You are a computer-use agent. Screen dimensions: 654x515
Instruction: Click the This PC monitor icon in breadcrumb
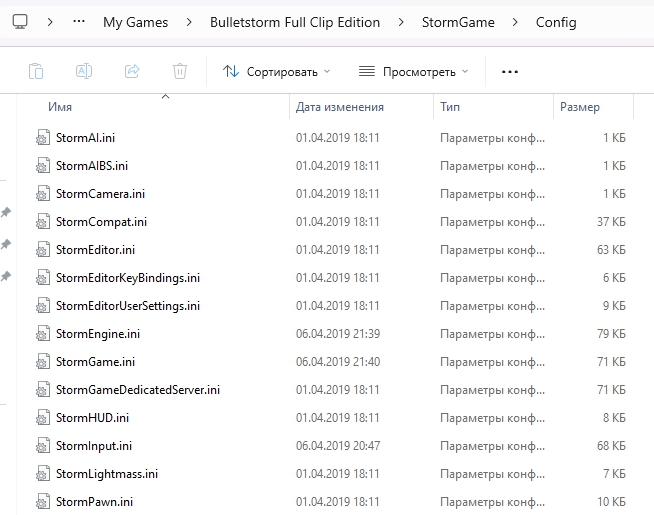20,22
